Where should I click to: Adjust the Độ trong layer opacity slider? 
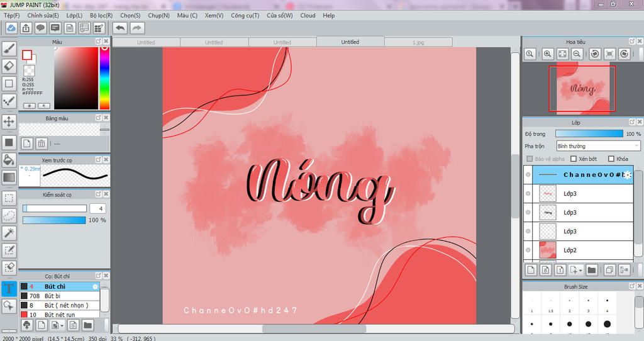click(x=589, y=133)
